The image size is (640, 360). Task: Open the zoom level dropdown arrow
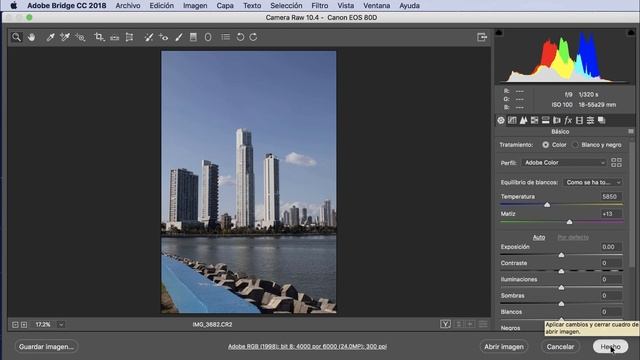[61, 325]
